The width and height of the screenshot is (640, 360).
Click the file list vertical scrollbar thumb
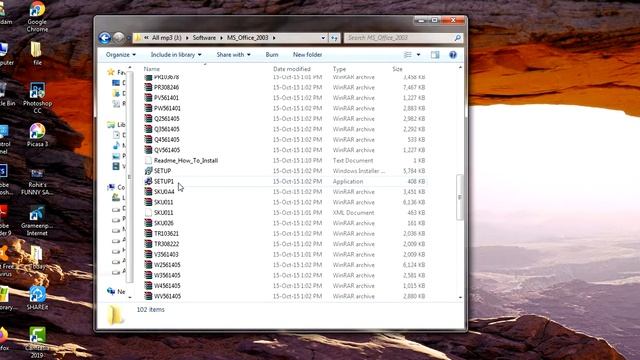tap(460, 198)
